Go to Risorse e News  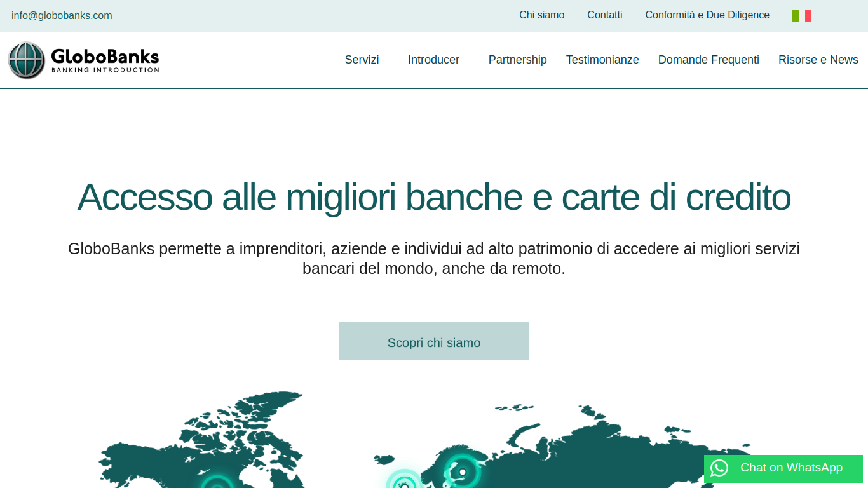coord(818,60)
